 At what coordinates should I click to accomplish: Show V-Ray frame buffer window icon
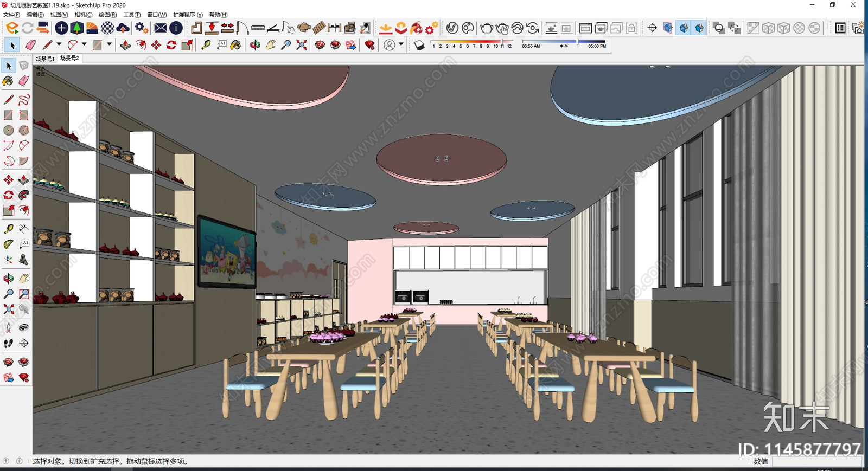click(x=585, y=28)
